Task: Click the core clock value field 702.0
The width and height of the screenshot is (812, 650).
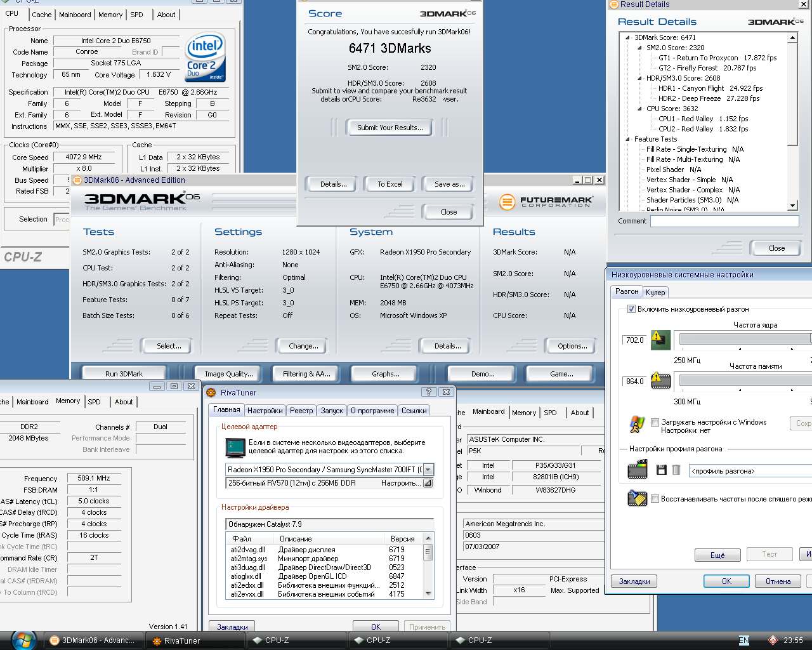Action: 634,340
